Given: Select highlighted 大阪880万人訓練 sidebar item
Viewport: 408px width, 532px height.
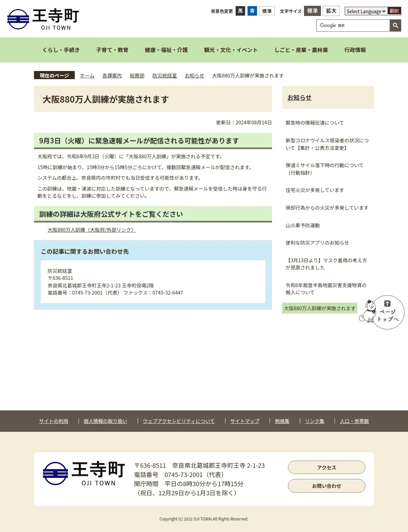Looking at the screenshot, I should tap(320, 308).
